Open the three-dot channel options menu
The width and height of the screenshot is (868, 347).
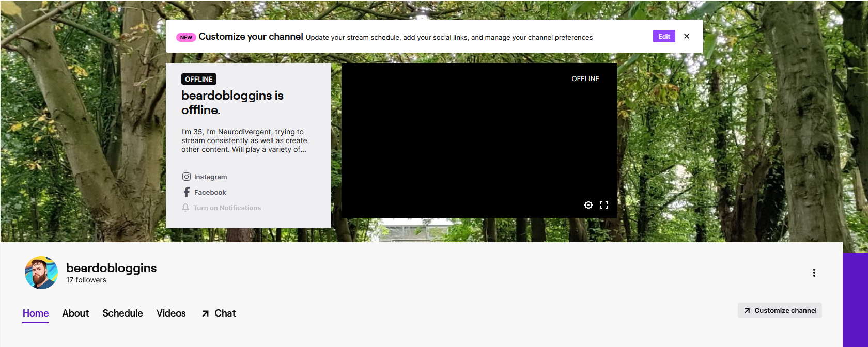pyautogui.click(x=814, y=273)
